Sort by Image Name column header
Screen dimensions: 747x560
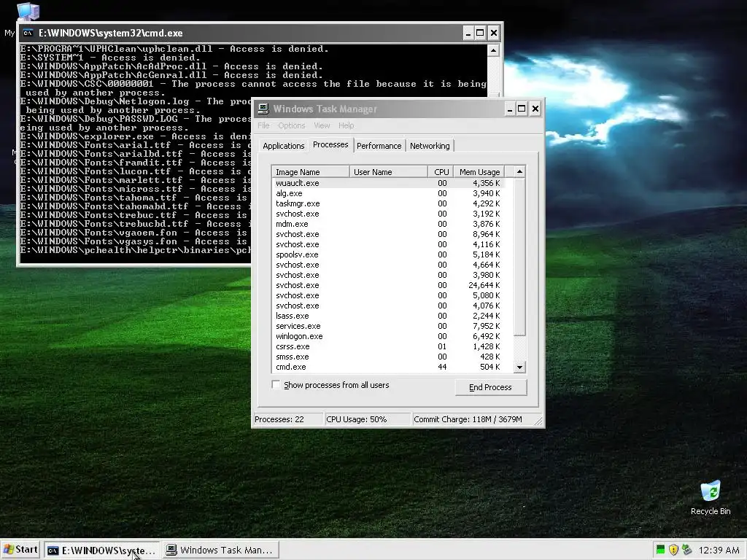pos(311,172)
